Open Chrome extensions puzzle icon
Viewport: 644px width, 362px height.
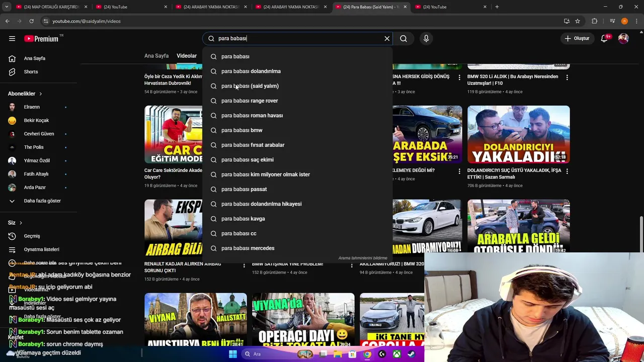pos(595,21)
